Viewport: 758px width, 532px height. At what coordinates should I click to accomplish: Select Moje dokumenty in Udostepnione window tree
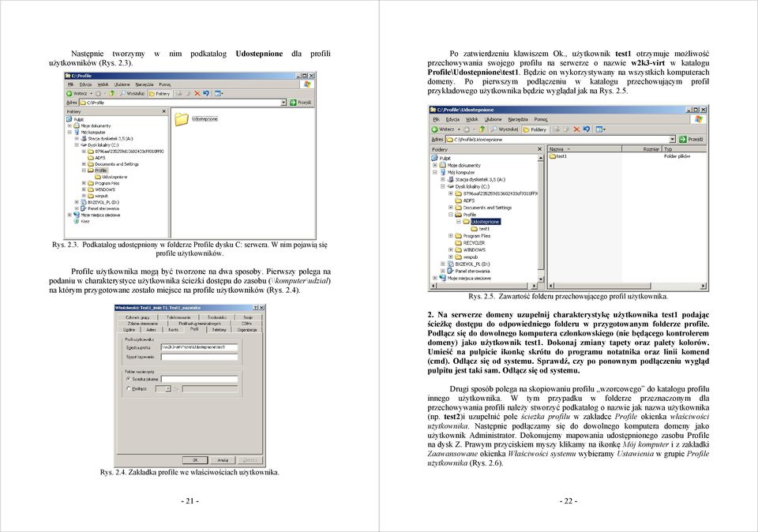pos(460,165)
